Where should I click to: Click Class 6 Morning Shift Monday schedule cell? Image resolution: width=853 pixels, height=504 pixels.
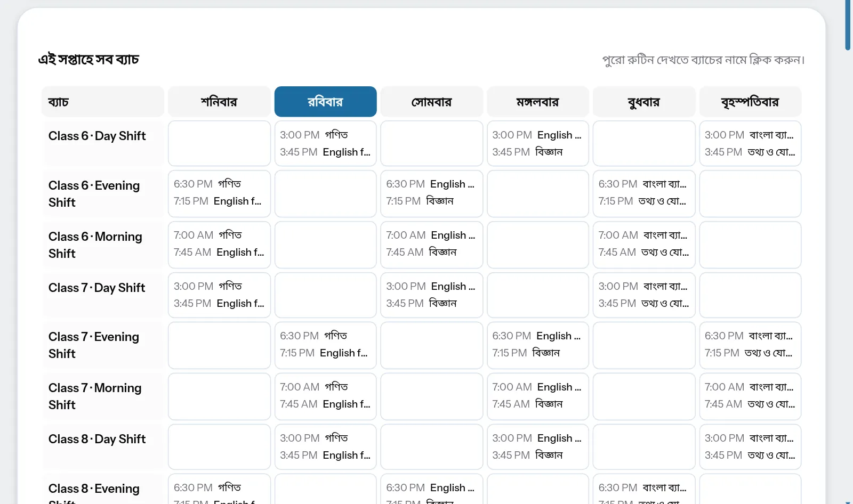[x=432, y=245]
